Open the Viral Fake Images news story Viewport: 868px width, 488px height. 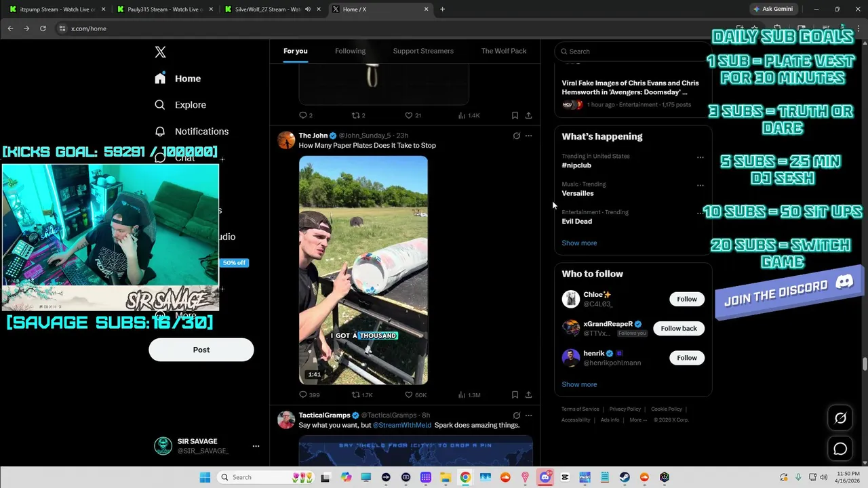630,87
